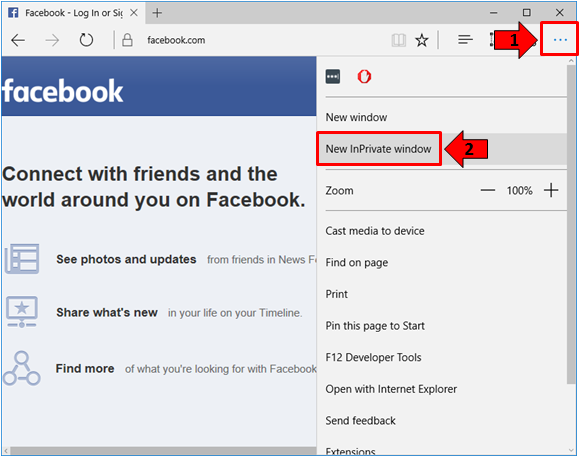Click the 100% zoom value
The image size is (580, 457).
(519, 191)
